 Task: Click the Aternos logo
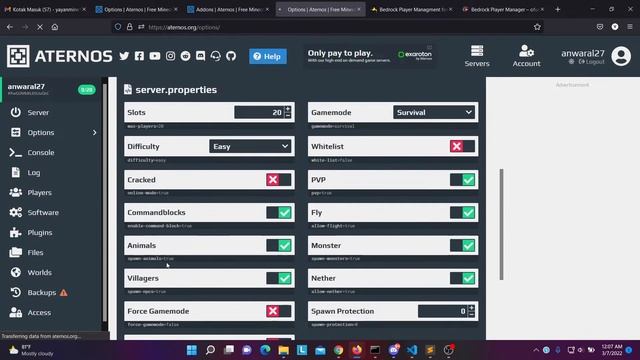(x=59, y=56)
